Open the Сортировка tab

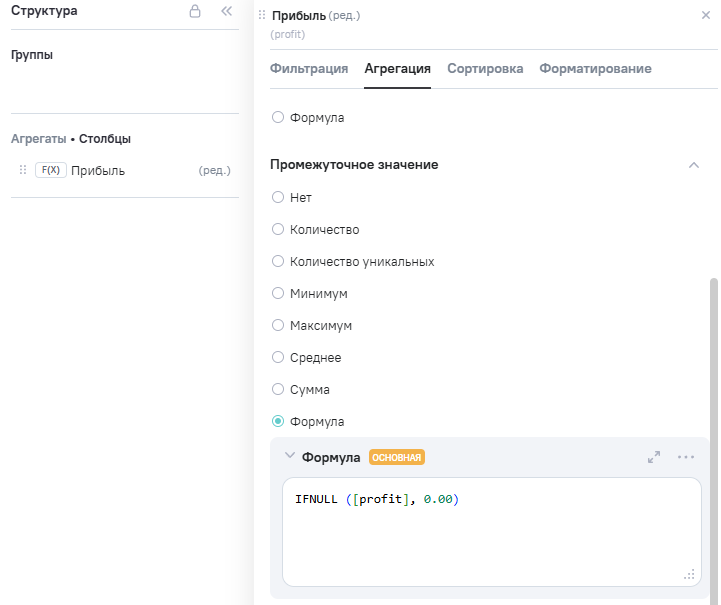click(x=485, y=69)
